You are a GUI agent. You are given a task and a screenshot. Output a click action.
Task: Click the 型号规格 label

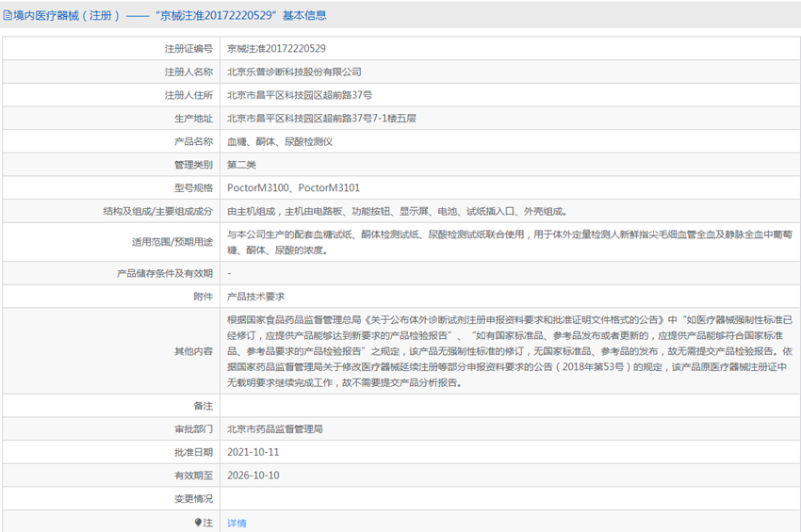tap(193, 188)
